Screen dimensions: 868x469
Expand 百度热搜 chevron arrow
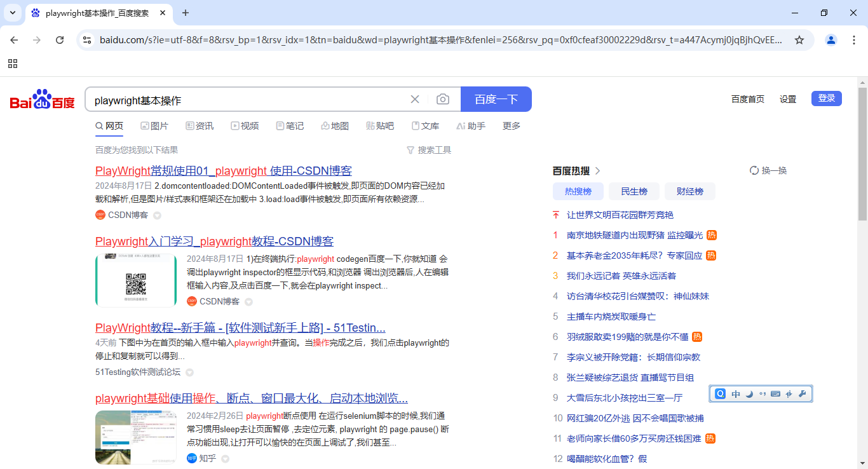(x=597, y=171)
